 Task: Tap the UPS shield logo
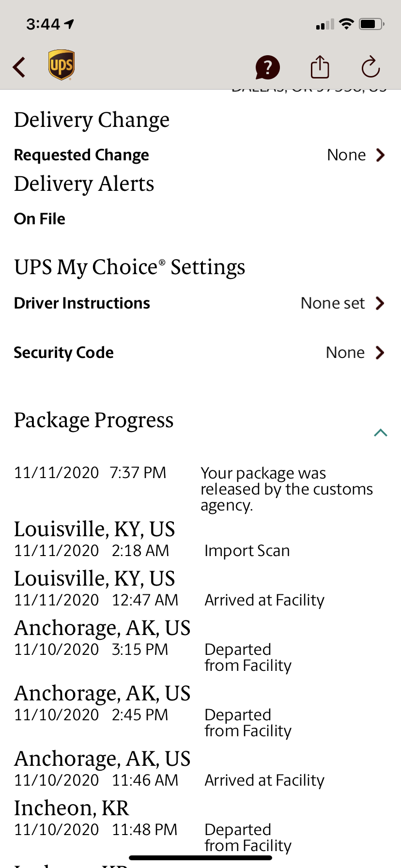click(62, 65)
